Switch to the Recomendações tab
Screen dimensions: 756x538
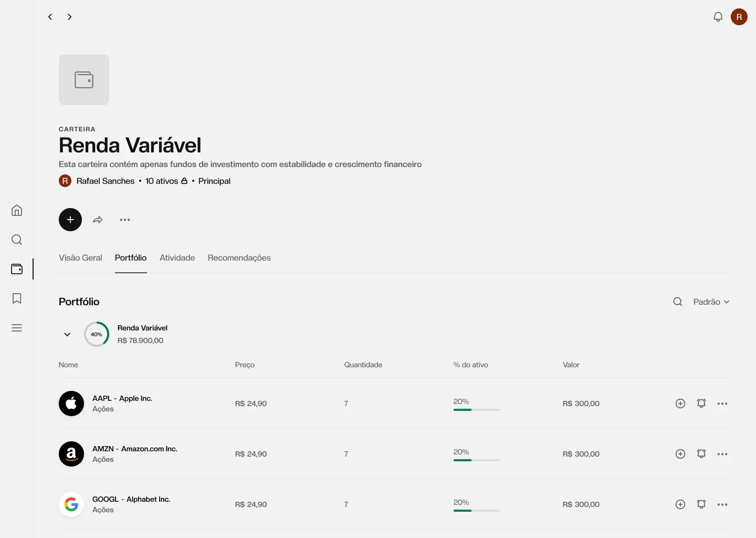pos(239,257)
